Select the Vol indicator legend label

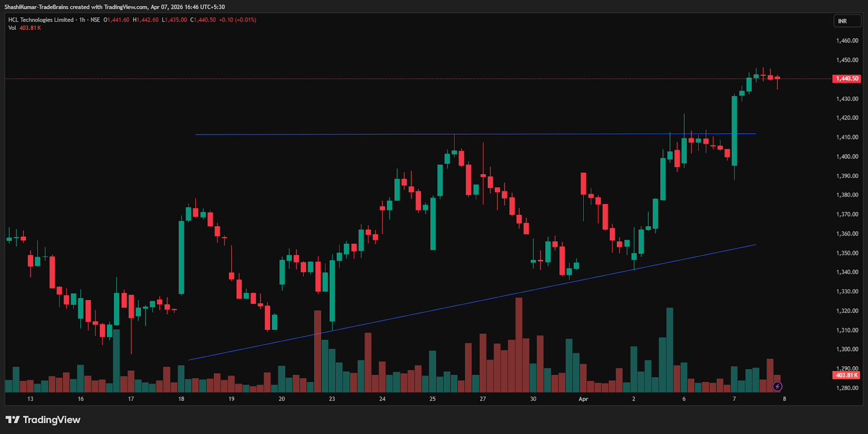[x=12, y=28]
